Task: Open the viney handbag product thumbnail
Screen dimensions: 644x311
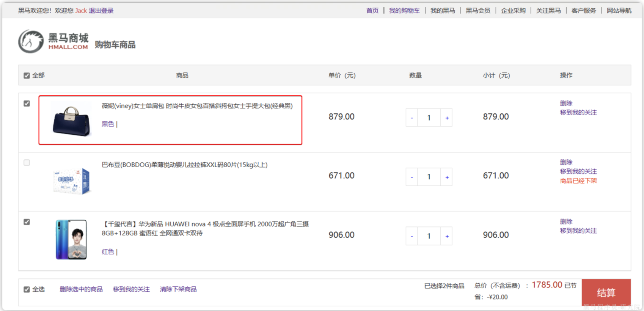Action: 71,121
